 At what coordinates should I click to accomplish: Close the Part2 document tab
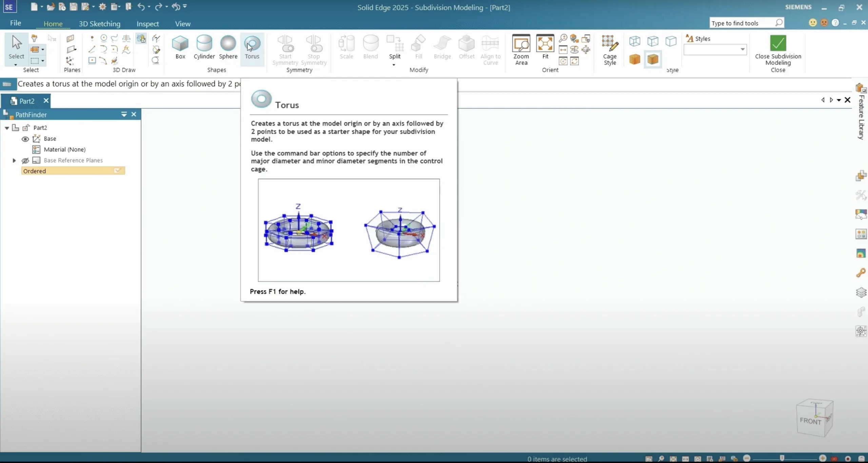coord(46,100)
